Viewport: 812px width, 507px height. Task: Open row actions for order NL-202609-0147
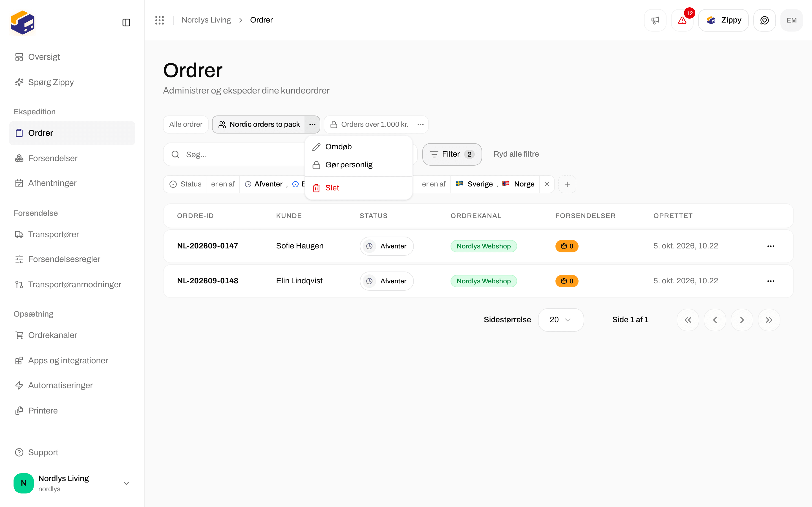click(x=771, y=246)
